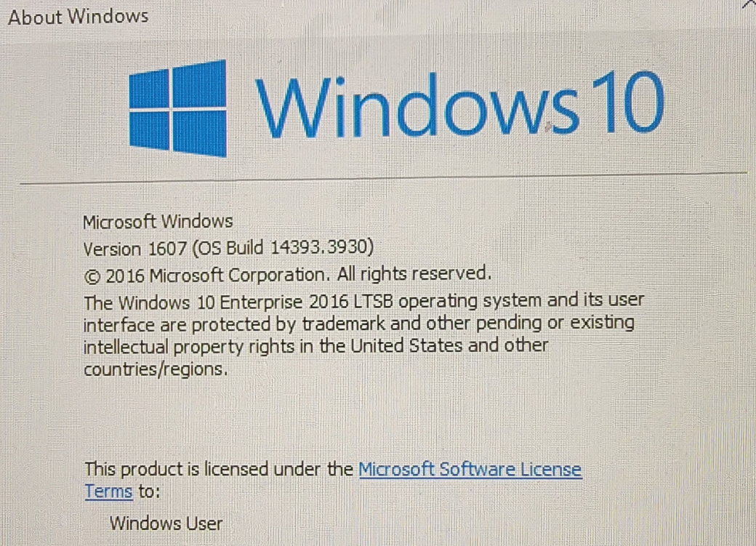This screenshot has height=546, width=756.
Task: Click the intellectual property rights line
Action: coord(315,346)
